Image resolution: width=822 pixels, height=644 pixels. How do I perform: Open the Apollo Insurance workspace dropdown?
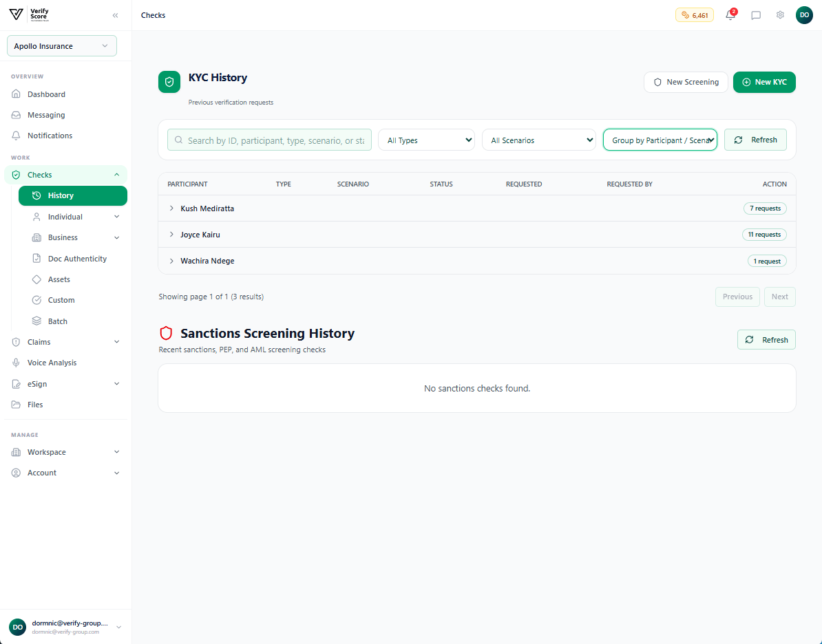point(62,46)
